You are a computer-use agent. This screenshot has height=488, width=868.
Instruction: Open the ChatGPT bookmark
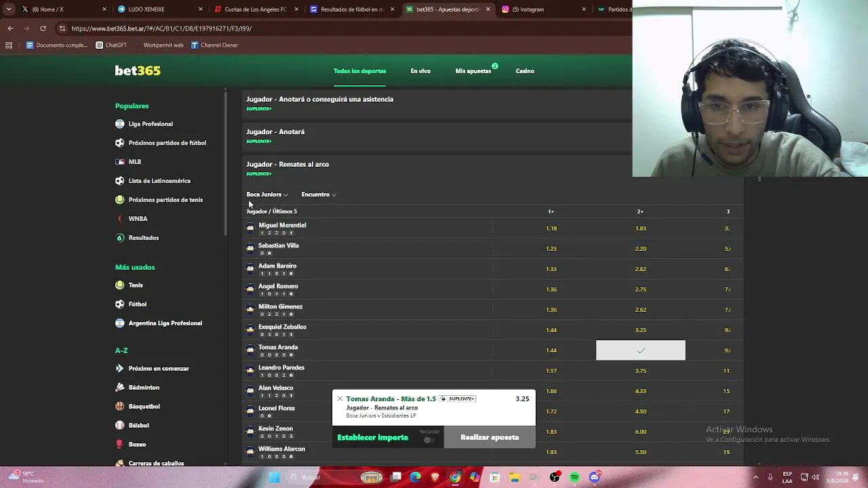pos(111,45)
